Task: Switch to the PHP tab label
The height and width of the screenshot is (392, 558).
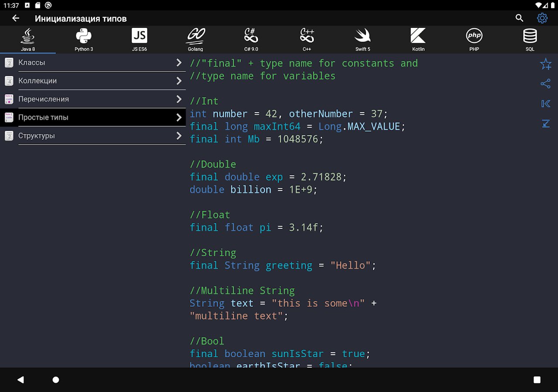Action: pyautogui.click(x=474, y=49)
